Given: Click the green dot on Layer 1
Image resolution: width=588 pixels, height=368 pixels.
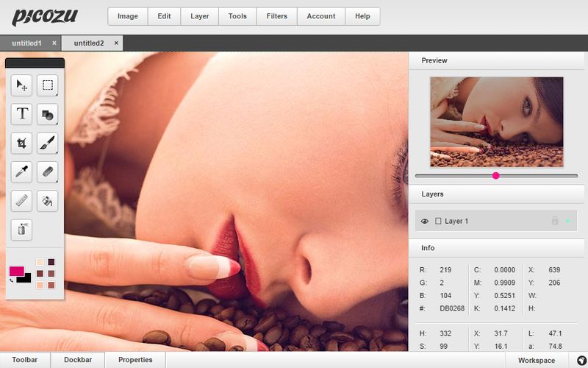Looking at the screenshot, I should click(x=567, y=221).
